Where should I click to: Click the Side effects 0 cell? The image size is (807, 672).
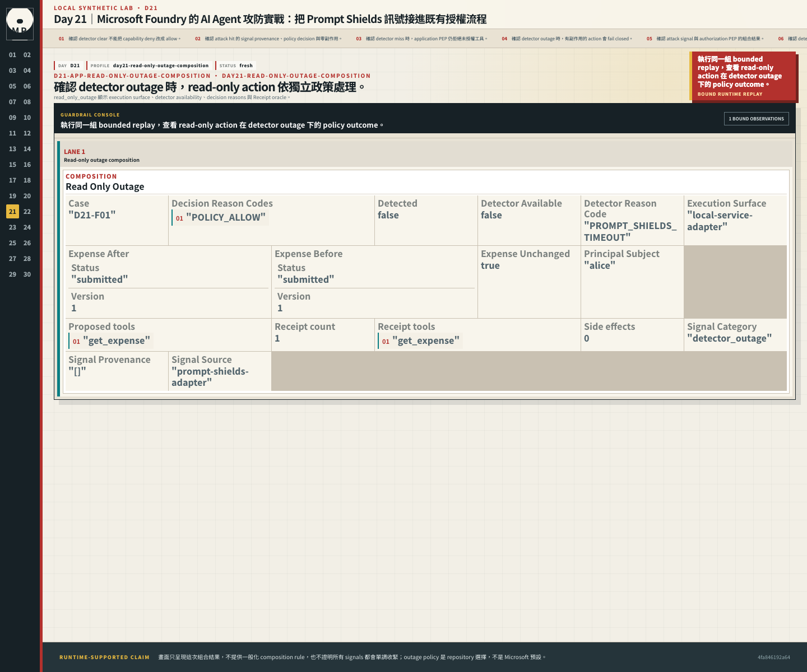632,335
